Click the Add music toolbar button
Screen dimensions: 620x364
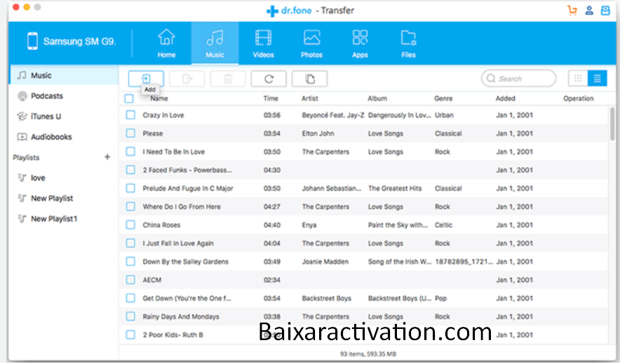pyautogui.click(x=146, y=79)
